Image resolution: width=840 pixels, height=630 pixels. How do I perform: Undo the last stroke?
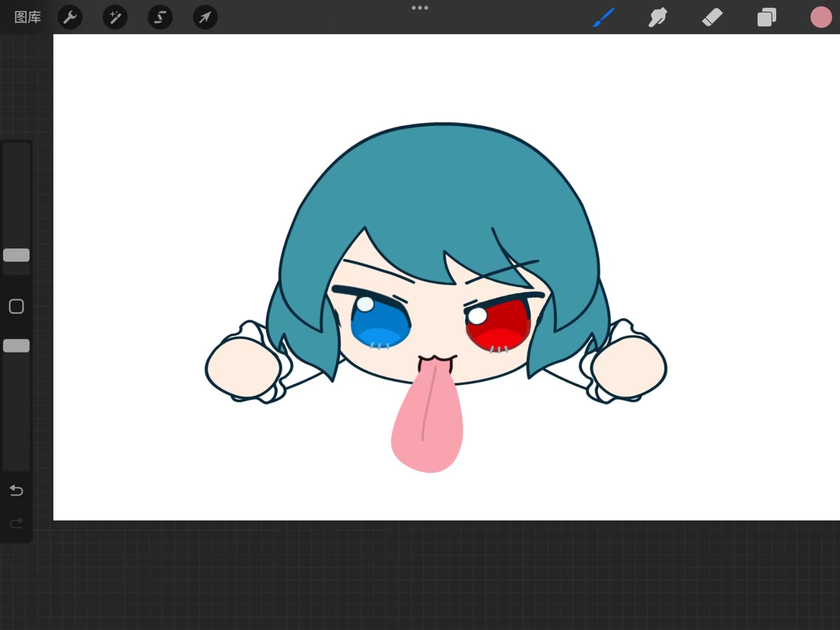point(16,490)
